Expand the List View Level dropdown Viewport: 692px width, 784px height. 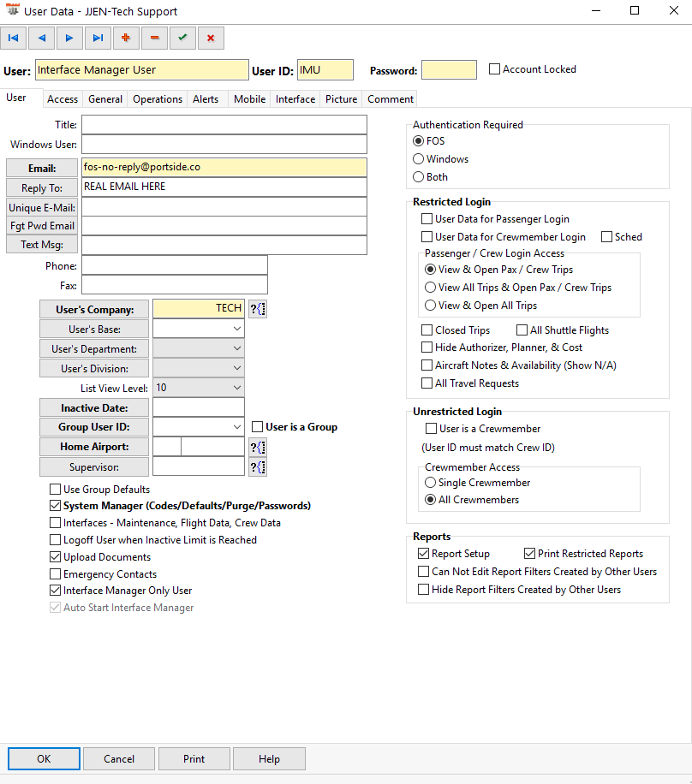[237, 388]
